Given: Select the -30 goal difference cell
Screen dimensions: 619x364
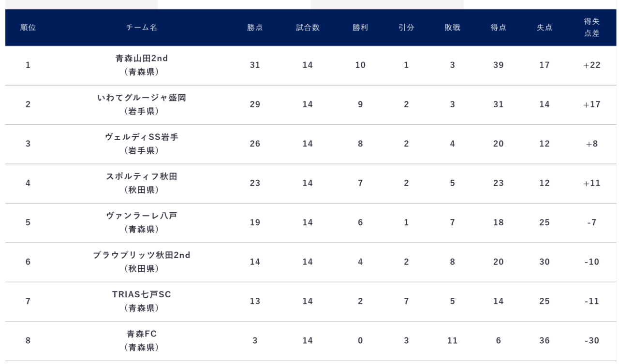Looking at the screenshot, I should click(592, 341).
